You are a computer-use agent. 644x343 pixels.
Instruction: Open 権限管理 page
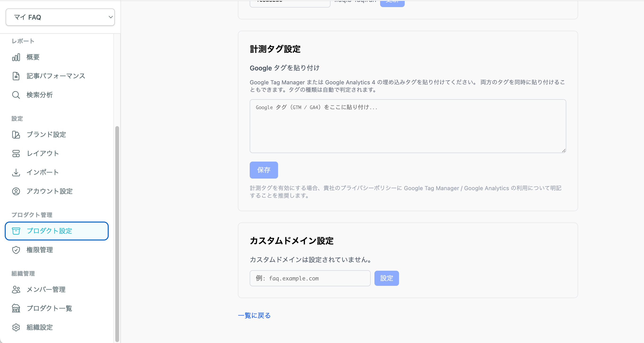pyautogui.click(x=39, y=250)
